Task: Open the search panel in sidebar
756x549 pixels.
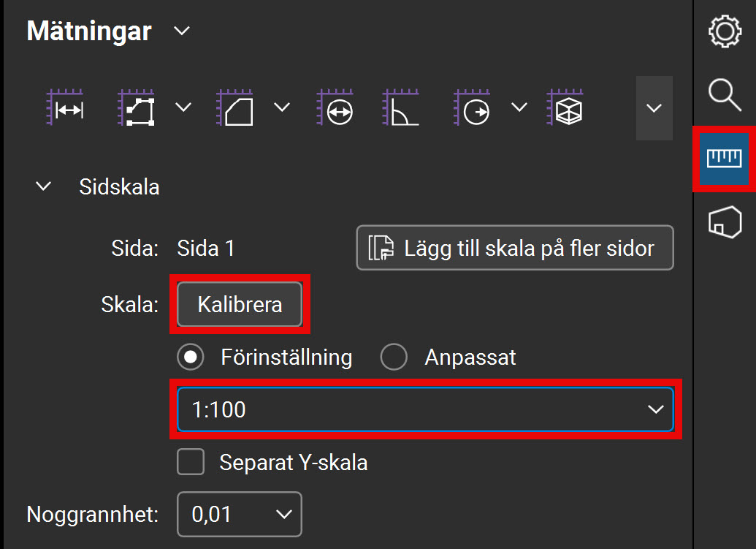Action: pos(725,95)
